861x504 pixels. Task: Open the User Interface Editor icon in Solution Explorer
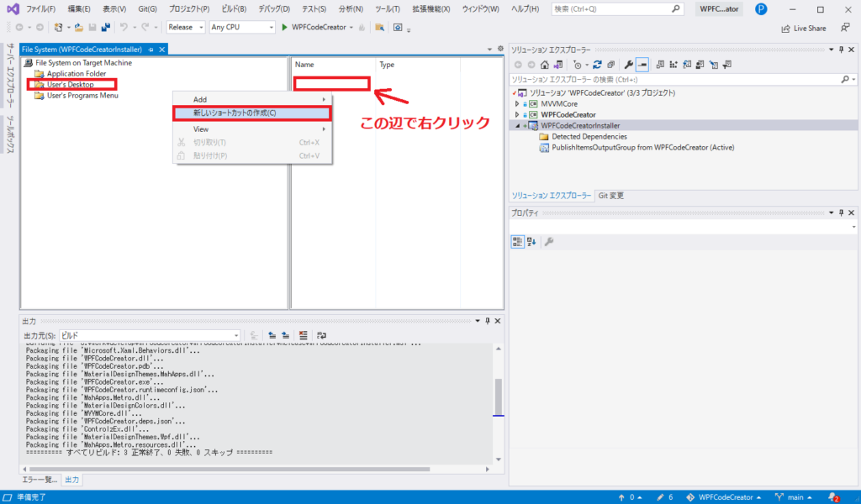(x=700, y=65)
